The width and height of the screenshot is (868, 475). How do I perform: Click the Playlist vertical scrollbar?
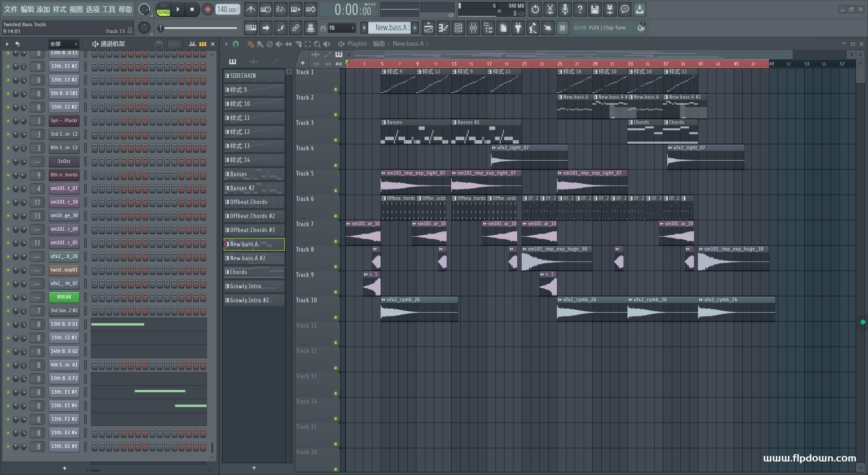[861, 267]
